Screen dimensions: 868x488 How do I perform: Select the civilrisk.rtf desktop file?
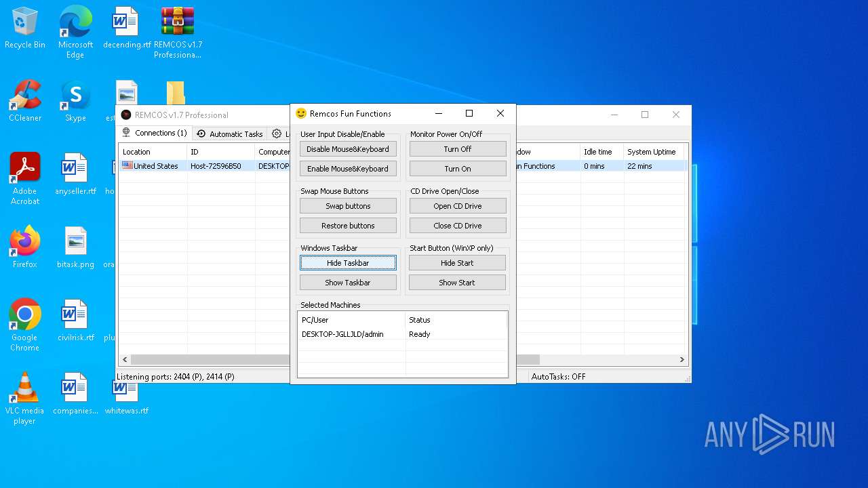pos(75,321)
